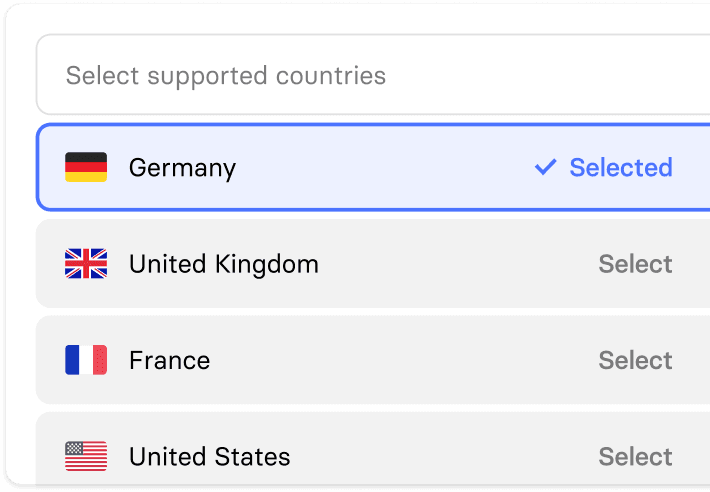Toggle Select for France
The width and height of the screenshot is (710, 492).
[635, 360]
